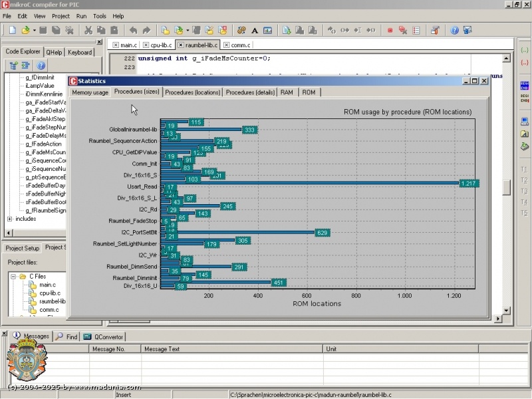Click the Code Explorer blue help icon

41,65
